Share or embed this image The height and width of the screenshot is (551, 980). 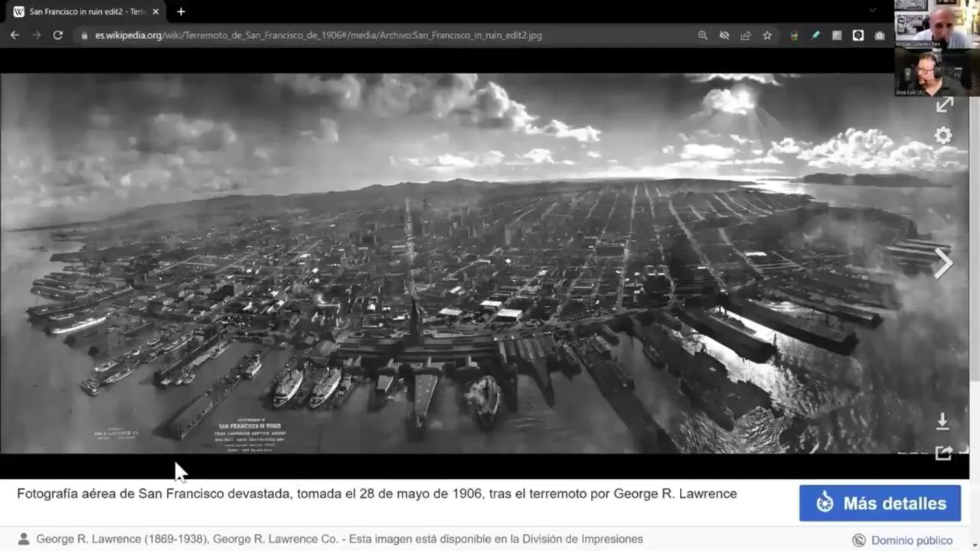point(943,454)
